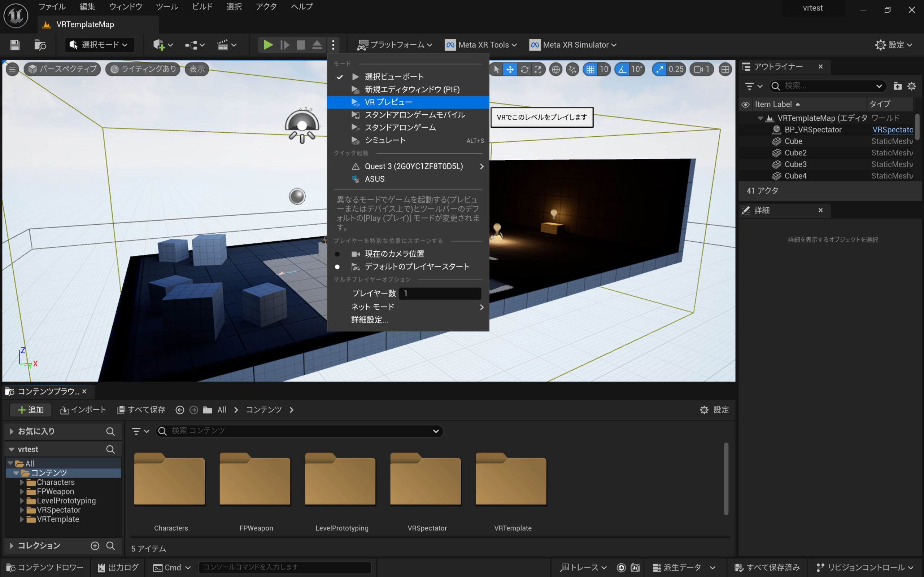Click the save level floppy disk icon
The height and width of the screenshot is (577, 924).
coord(15,45)
